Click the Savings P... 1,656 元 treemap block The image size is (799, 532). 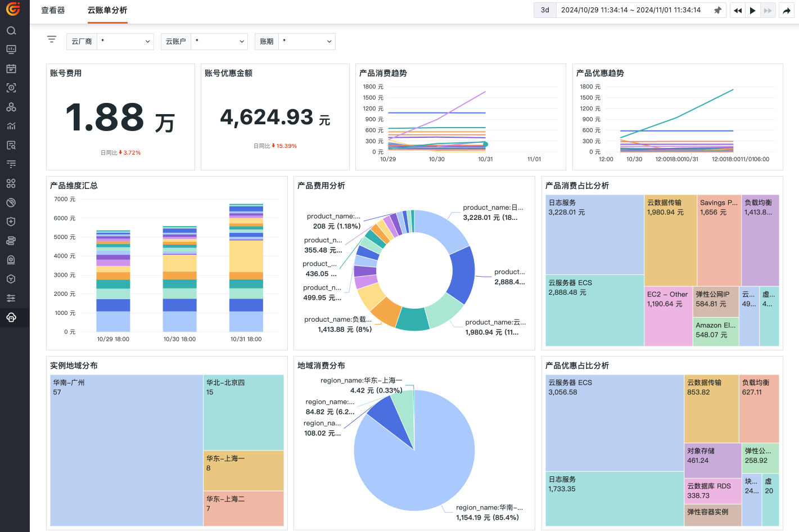click(x=719, y=241)
